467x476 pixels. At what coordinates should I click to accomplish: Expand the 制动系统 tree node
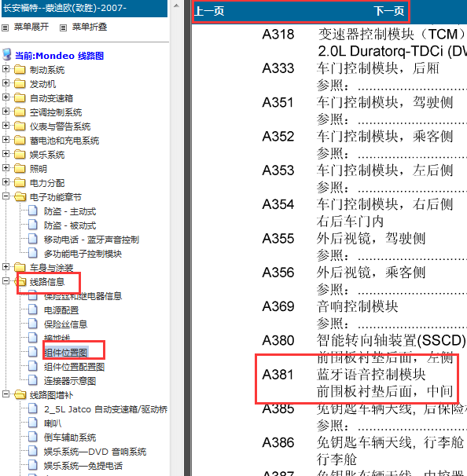point(6,69)
